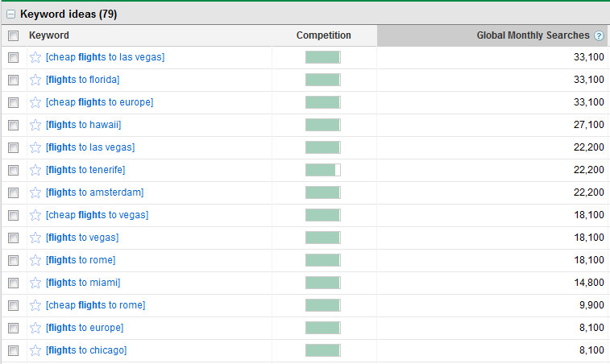Star the 'cheap flights to las vegas' keyword
The image size is (610, 364).
(35, 57)
